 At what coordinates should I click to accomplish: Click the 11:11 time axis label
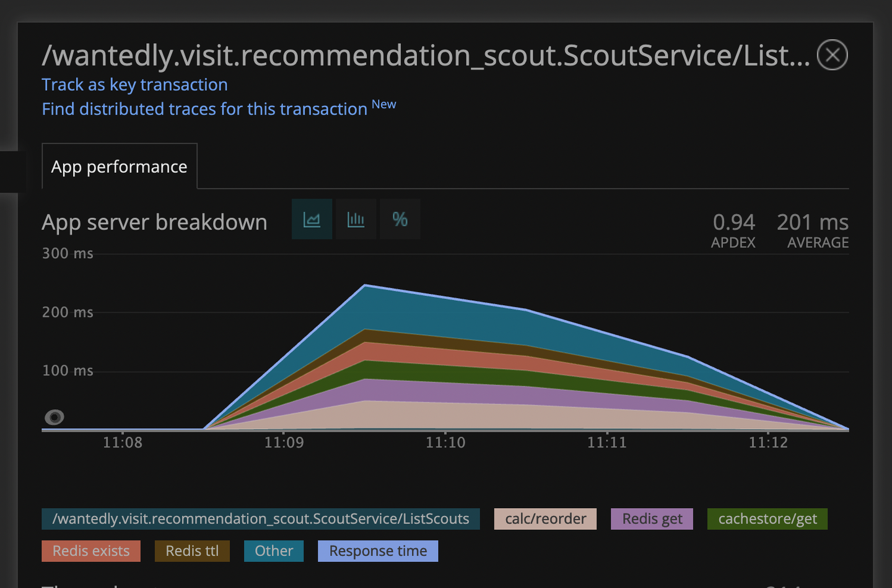click(x=607, y=443)
